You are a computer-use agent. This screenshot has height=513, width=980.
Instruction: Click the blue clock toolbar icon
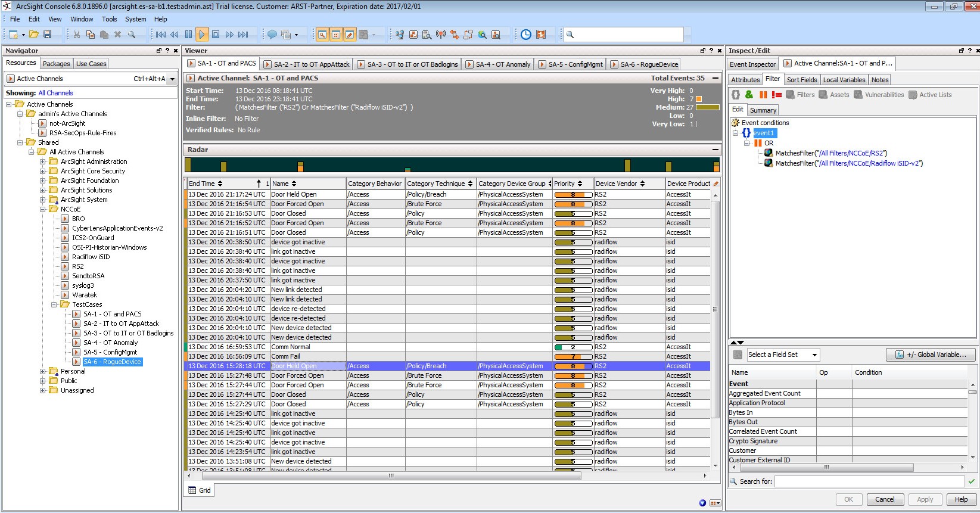(x=526, y=35)
